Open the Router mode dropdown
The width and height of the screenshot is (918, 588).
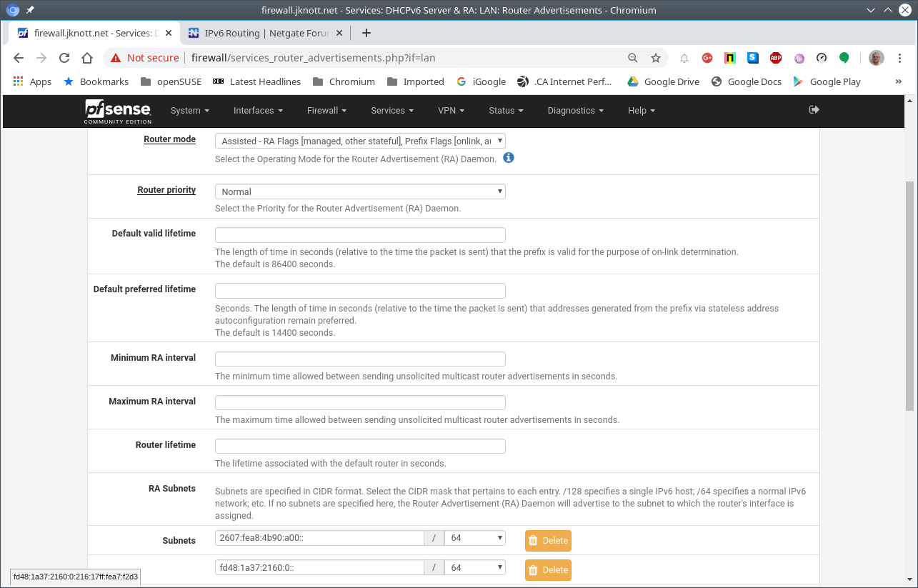[360, 141]
